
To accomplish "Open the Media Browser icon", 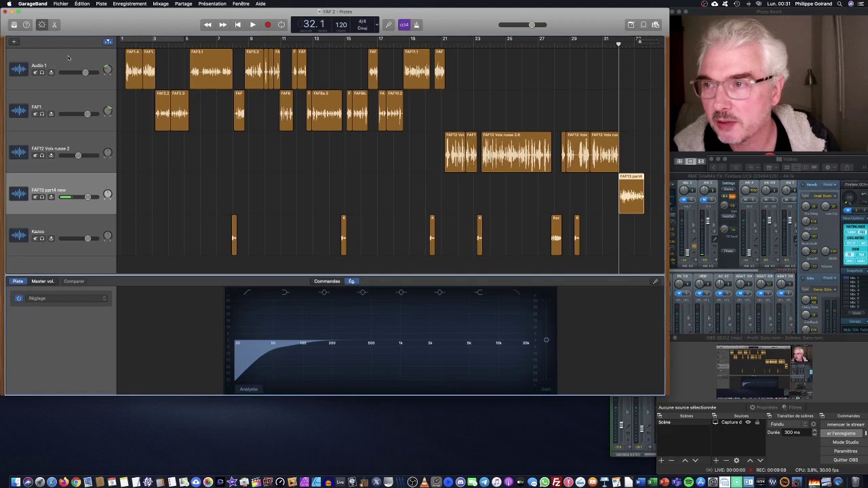I will click(x=656, y=24).
